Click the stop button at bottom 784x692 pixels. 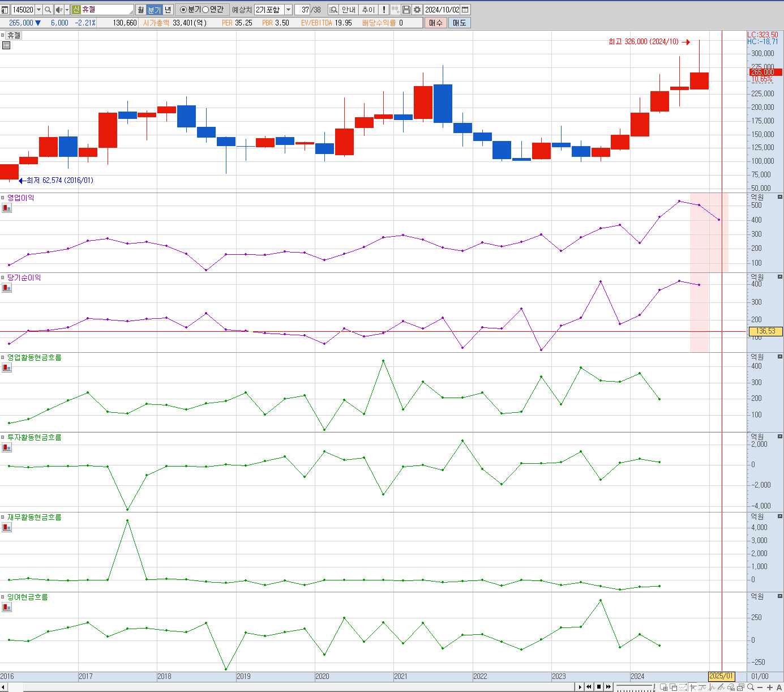(x=599, y=687)
